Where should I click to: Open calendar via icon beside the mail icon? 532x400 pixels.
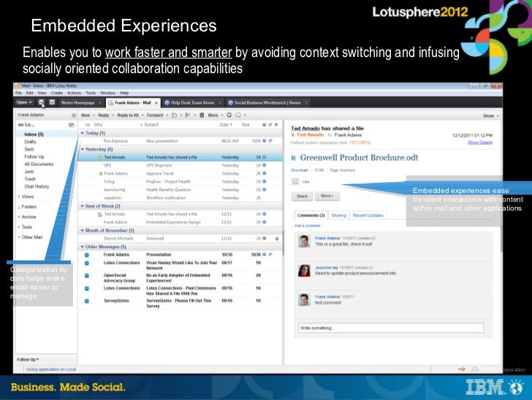click(53, 102)
